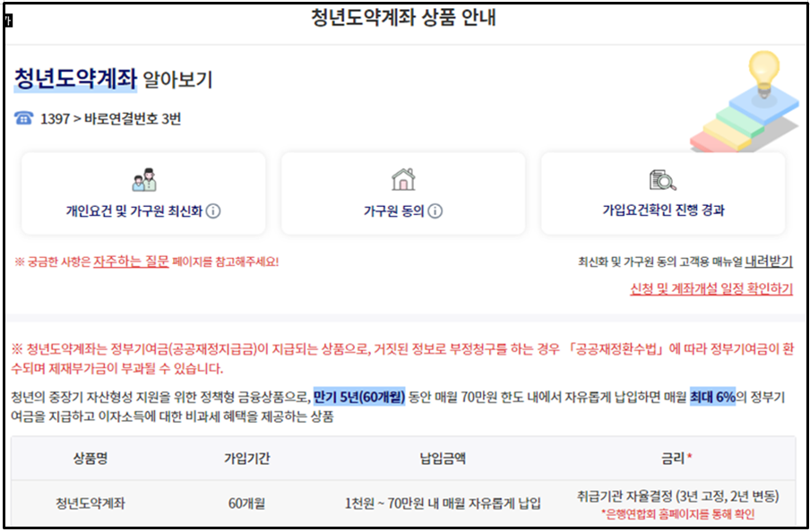The image size is (810, 532).
Task: Click info icon next to 개인요건 및 가구원 최신화
Action: click(213, 211)
